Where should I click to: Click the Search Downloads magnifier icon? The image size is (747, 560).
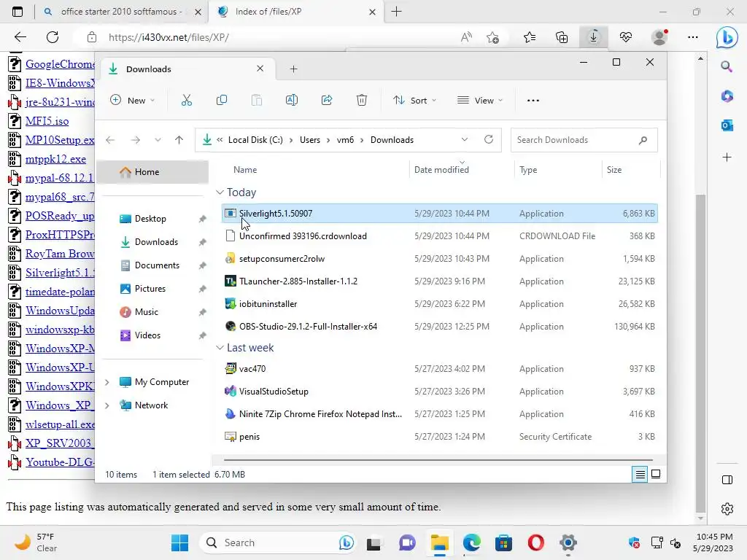point(643,140)
